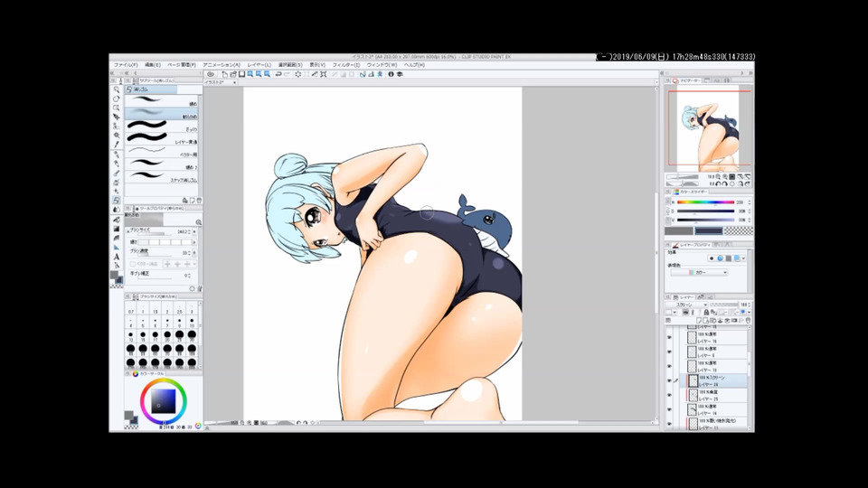Hide layer レイヤー 25 via eye icon
This screenshot has height=488, width=868.
[669, 395]
